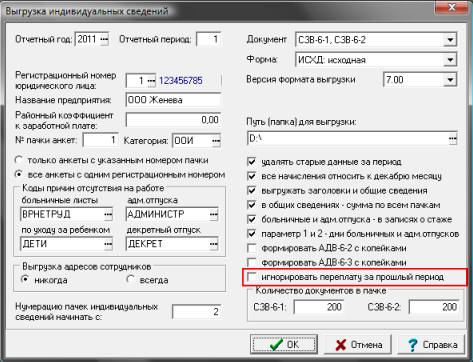Expand the Документ dropdown list
This screenshot has height=362, width=473.
tap(450, 40)
